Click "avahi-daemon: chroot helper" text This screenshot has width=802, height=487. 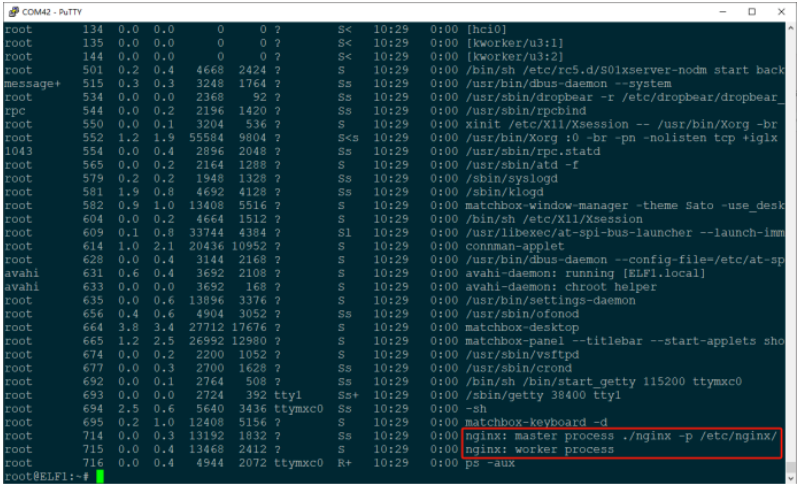tap(561, 287)
